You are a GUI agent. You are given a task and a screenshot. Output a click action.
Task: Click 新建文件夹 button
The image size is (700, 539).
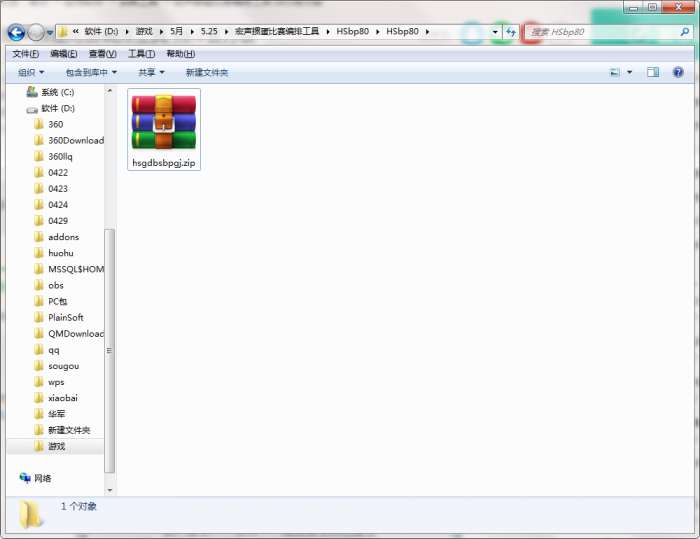point(207,72)
